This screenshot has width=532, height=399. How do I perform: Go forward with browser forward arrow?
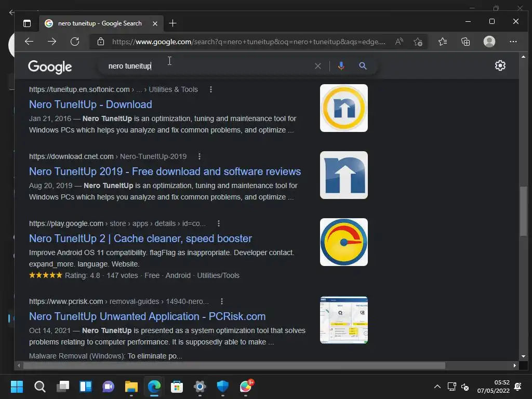(x=52, y=42)
